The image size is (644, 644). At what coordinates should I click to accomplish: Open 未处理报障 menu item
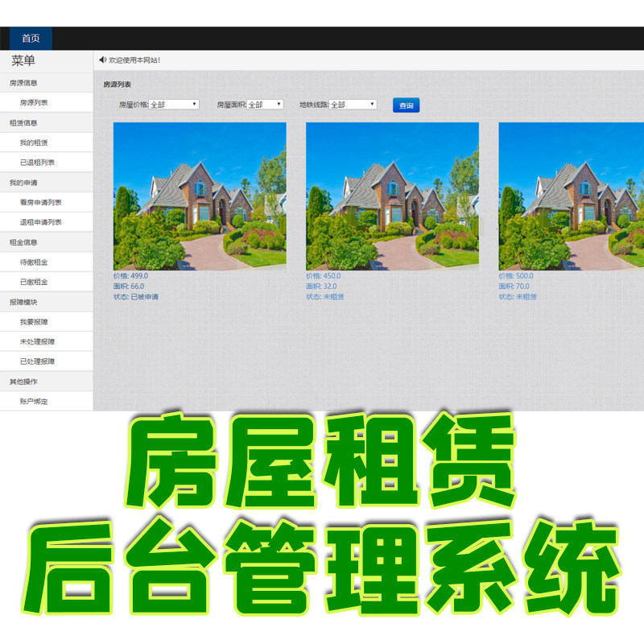[x=47, y=341]
